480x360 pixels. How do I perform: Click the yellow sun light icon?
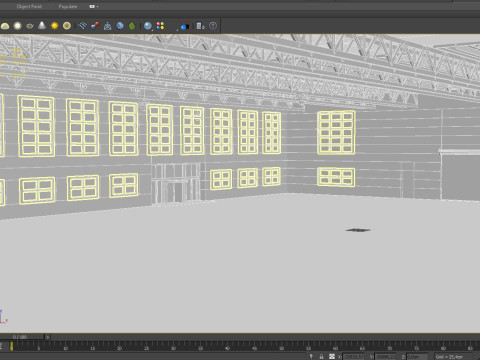tap(54, 26)
